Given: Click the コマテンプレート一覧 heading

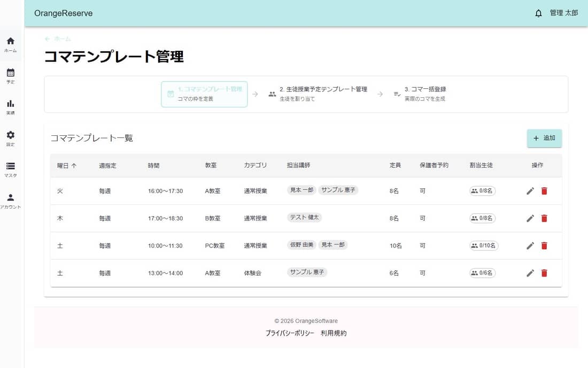Looking at the screenshot, I should 92,138.
